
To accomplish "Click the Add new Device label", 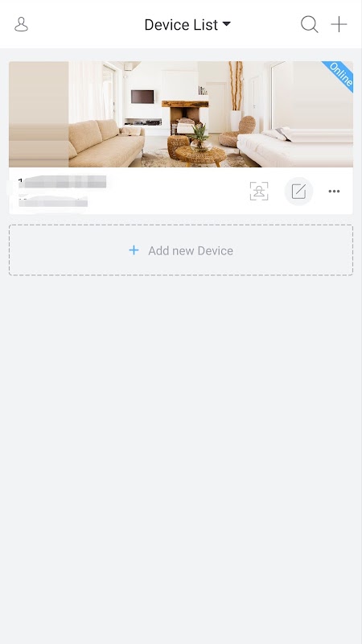I will [x=191, y=250].
